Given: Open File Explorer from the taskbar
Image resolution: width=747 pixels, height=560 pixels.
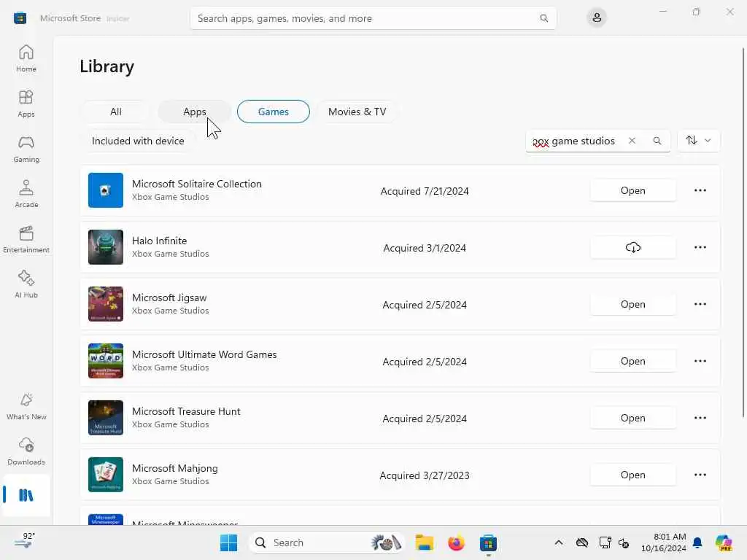Looking at the screenshot, I should (x=424, y=542).
